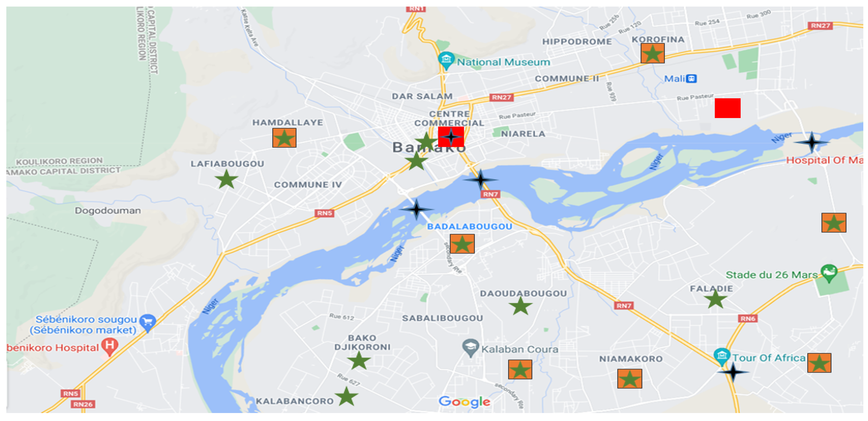The height and width of the screenshot is (421, 868).
Task: Click the green star below Faladie
Action: 715,299
